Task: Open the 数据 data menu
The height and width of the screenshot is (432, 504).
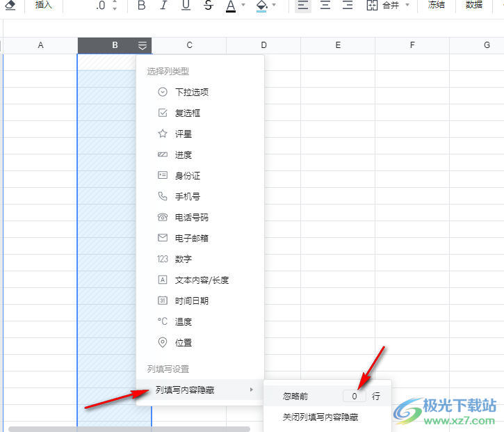Action: [474, 4]
